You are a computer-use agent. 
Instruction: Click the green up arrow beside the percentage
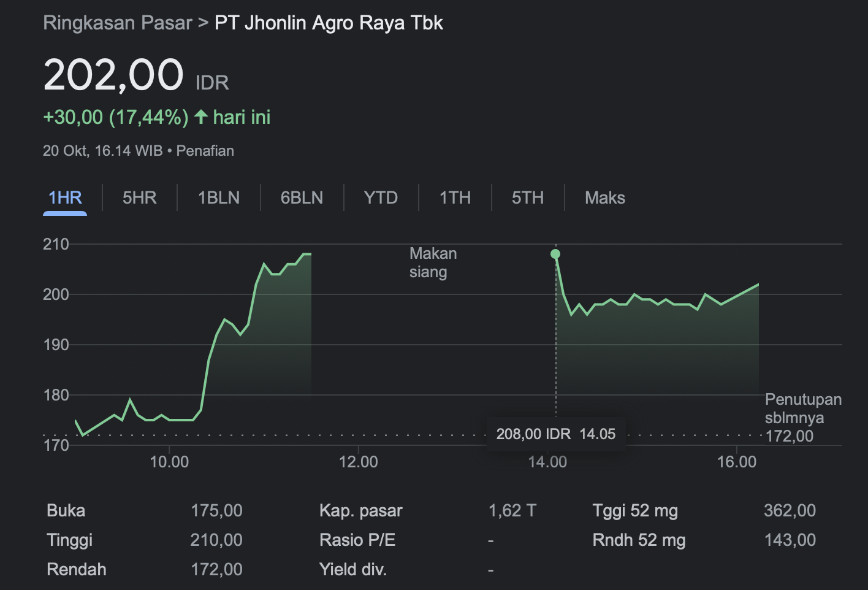pos(201,117)
